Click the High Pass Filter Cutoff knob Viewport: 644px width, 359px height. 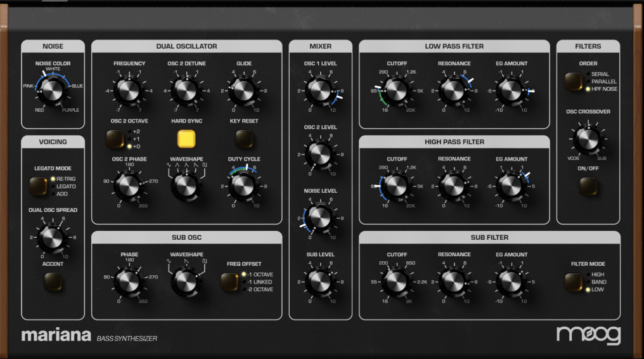pos(397,186)
